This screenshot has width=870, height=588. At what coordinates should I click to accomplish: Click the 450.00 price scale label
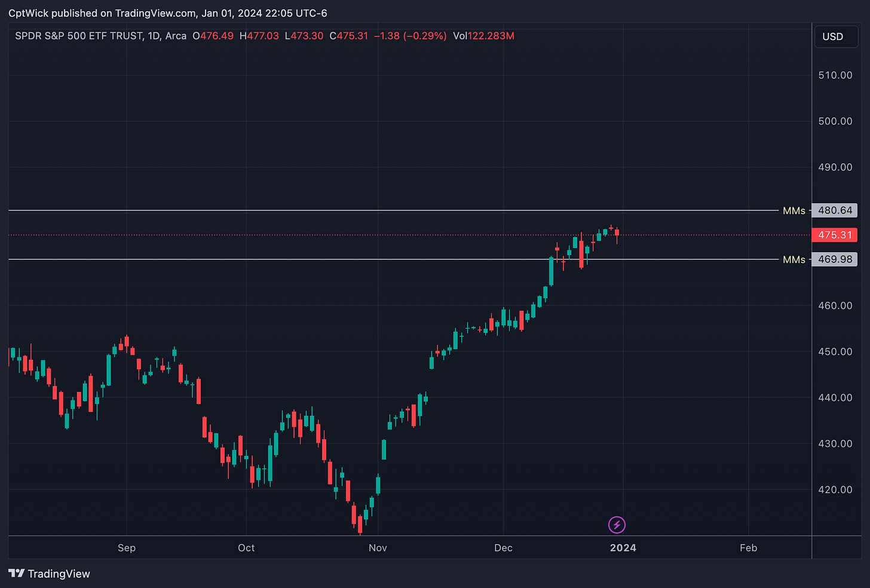click(x=835, y=351)
